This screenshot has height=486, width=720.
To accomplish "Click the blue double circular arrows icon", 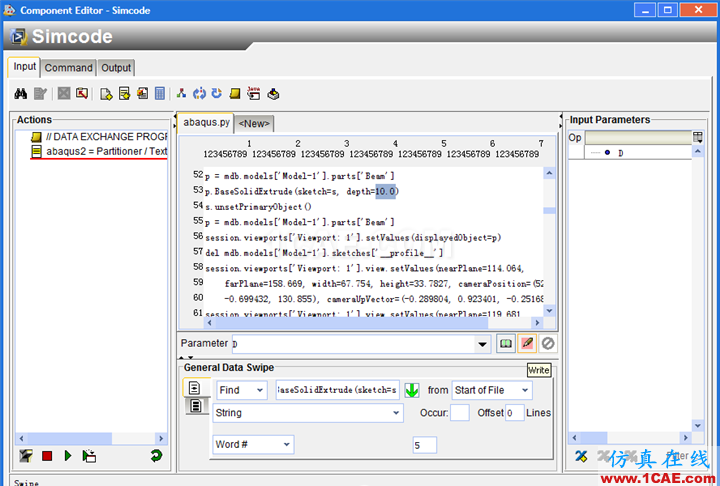I will click(199, 94).
